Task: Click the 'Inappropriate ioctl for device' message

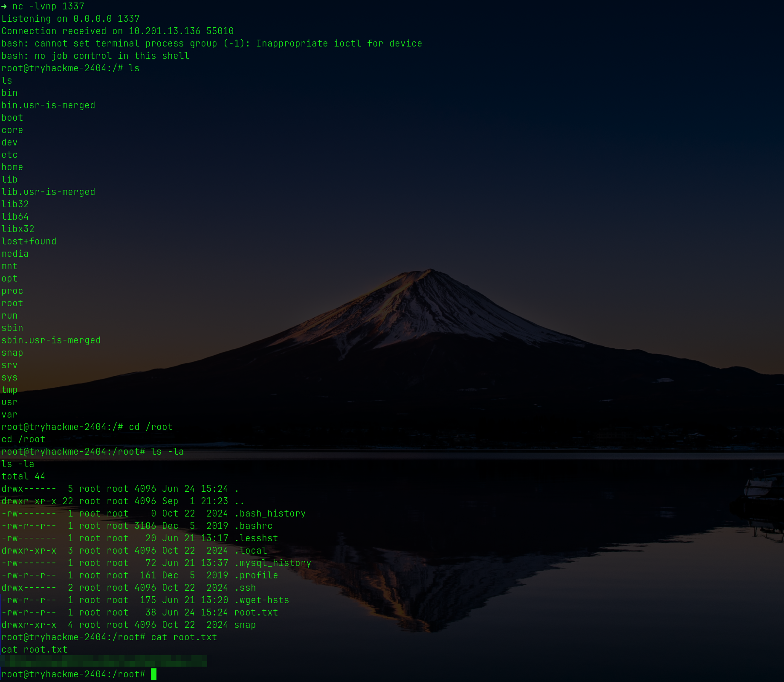Action: pyautogui.click(x=339, y=44)
